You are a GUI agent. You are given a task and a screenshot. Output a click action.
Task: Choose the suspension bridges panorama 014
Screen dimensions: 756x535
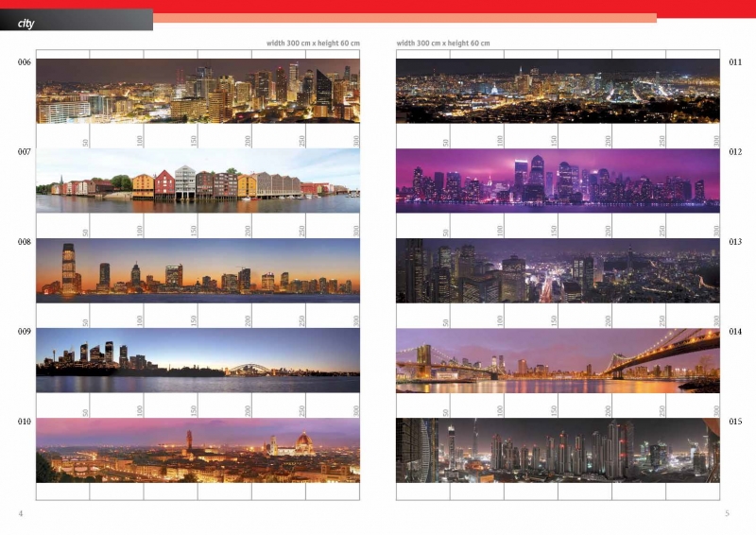pyautogui.click(x=558, y=360)
